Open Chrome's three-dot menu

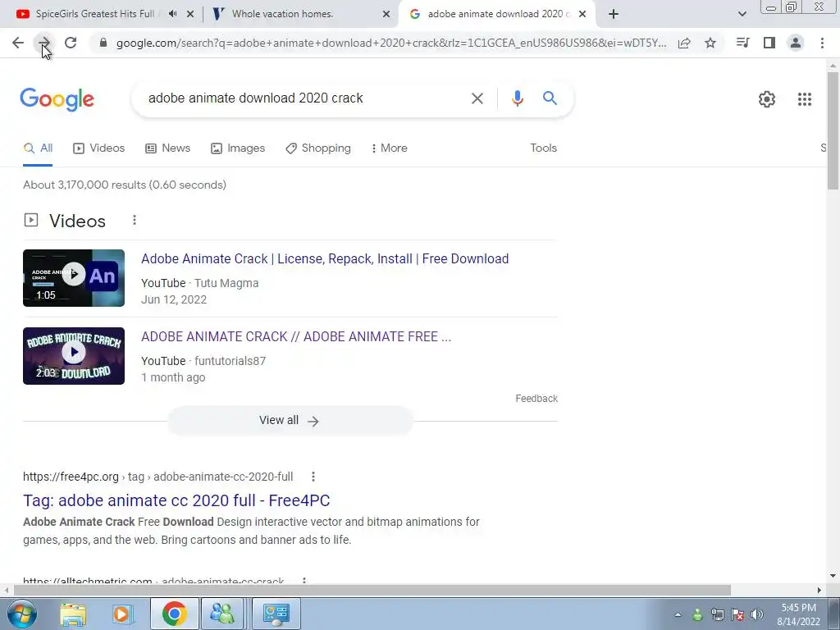822,43
